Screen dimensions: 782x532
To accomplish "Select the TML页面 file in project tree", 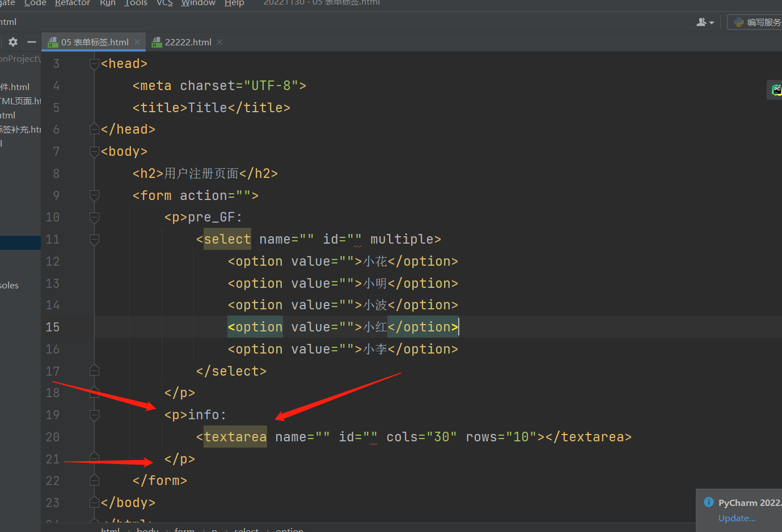I will pos(20,101).
